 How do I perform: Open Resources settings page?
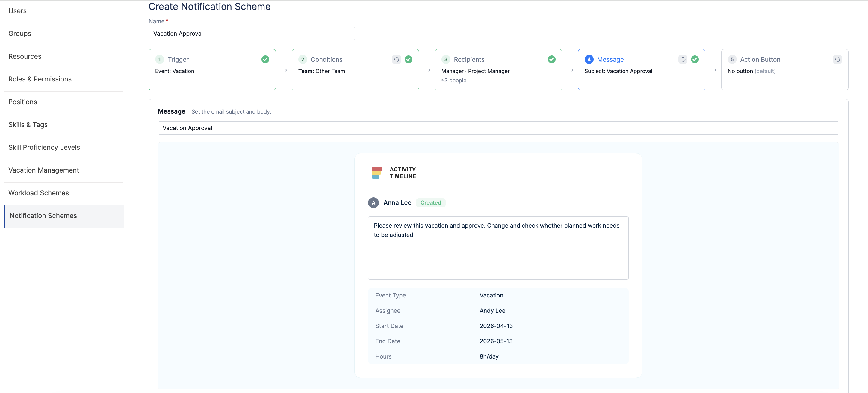click(x=64, y=56)
